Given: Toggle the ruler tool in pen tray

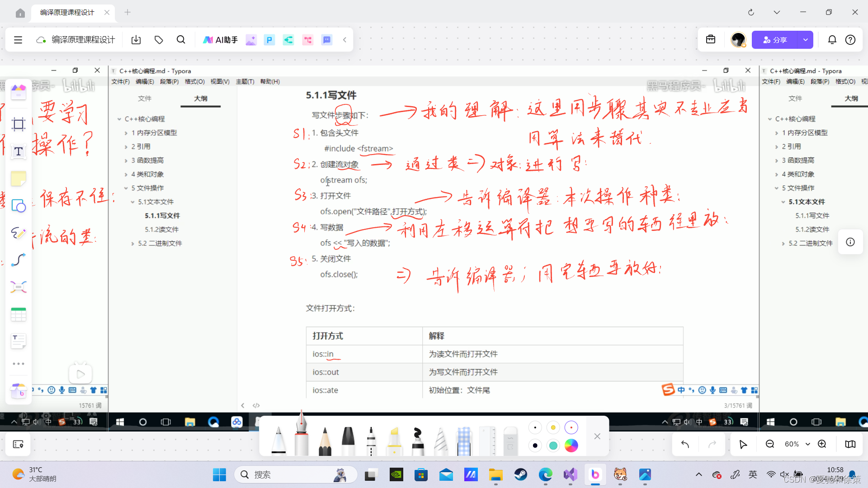Looking at the screenshot, I should (487, 441).
